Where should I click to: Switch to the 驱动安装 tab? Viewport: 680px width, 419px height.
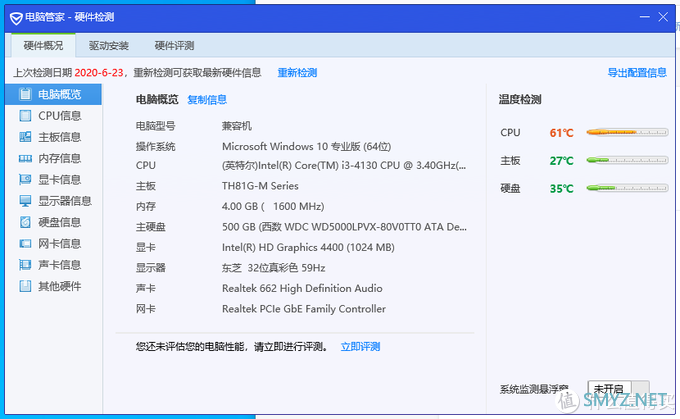tap(108, 46)
